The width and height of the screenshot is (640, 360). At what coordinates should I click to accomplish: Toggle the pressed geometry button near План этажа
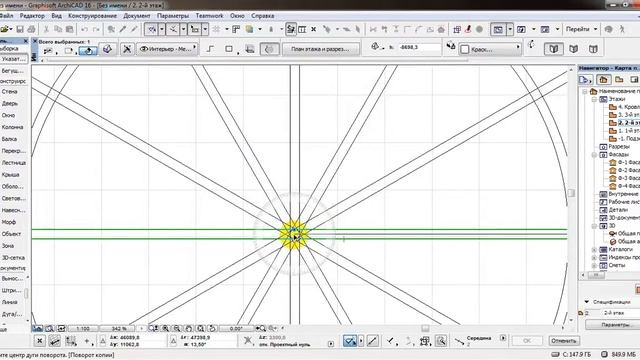coord(269,49)
